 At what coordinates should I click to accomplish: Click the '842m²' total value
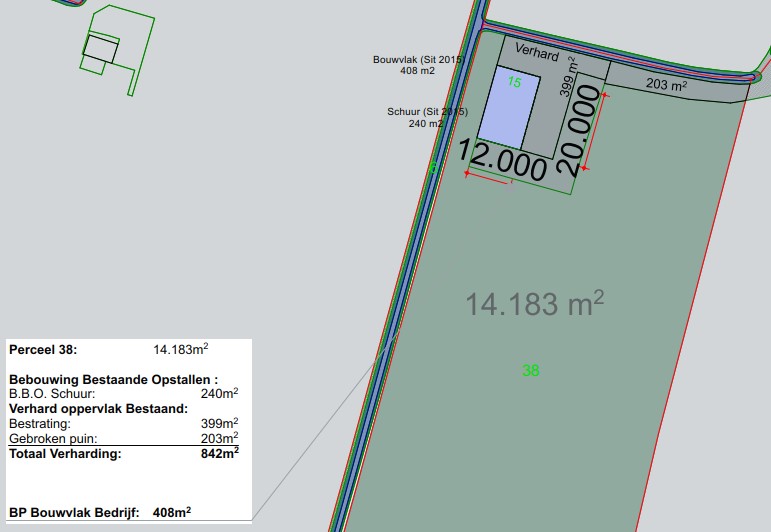click(219, 453)
